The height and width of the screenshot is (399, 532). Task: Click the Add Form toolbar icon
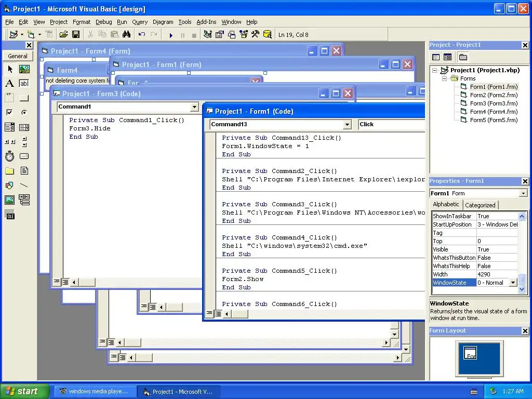(31, 35)
